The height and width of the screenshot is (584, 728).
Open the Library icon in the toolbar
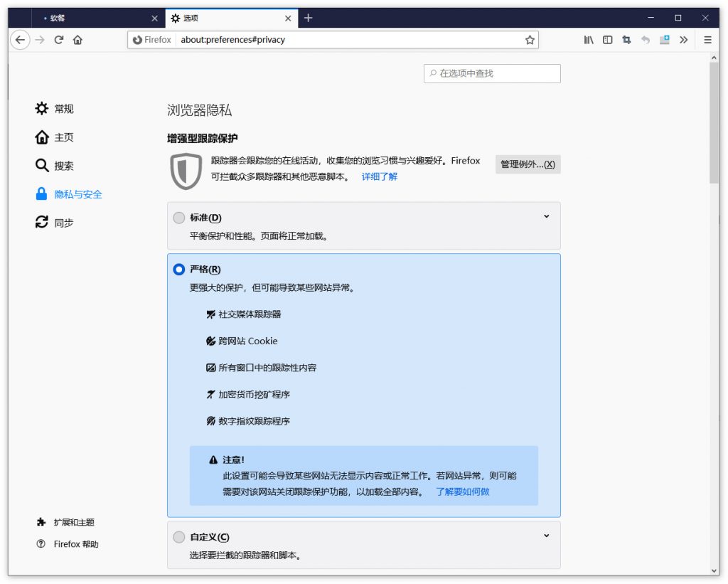pos(589,40)
